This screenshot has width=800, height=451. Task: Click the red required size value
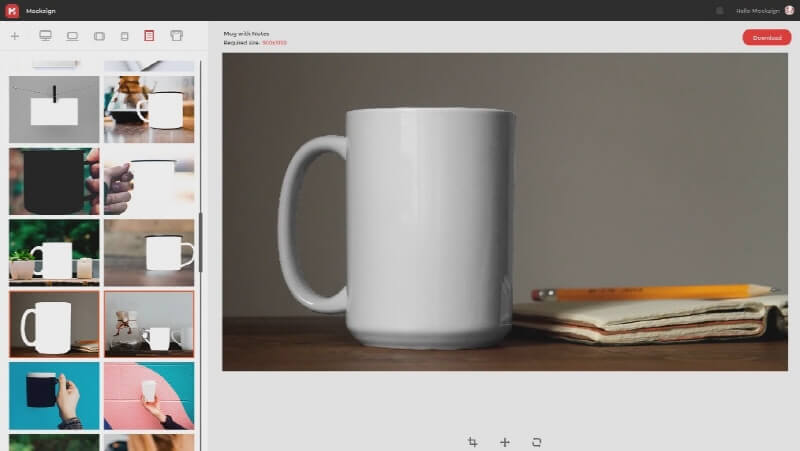[274, 43]
